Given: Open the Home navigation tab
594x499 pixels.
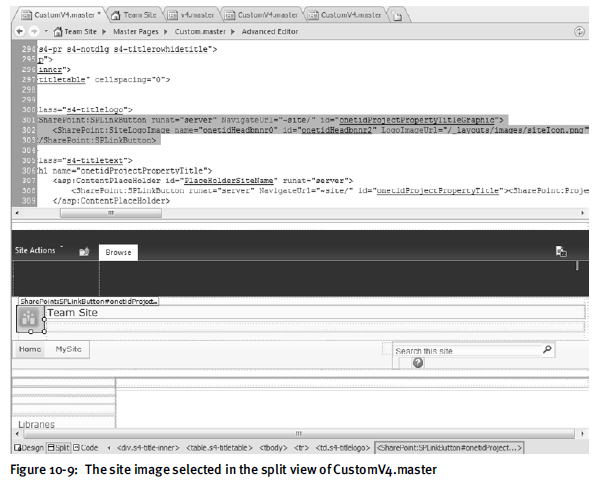Looking at the screenshot, I should click(x=30, y=349).
